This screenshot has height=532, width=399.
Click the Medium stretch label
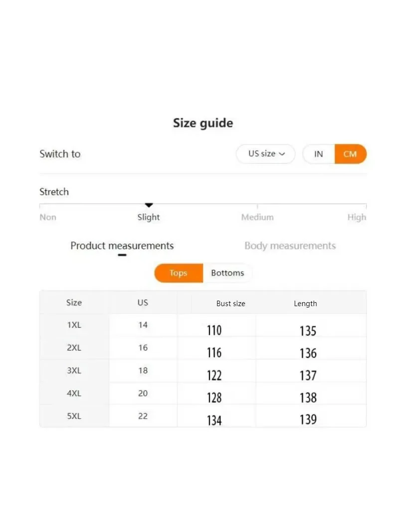(257, 217)
